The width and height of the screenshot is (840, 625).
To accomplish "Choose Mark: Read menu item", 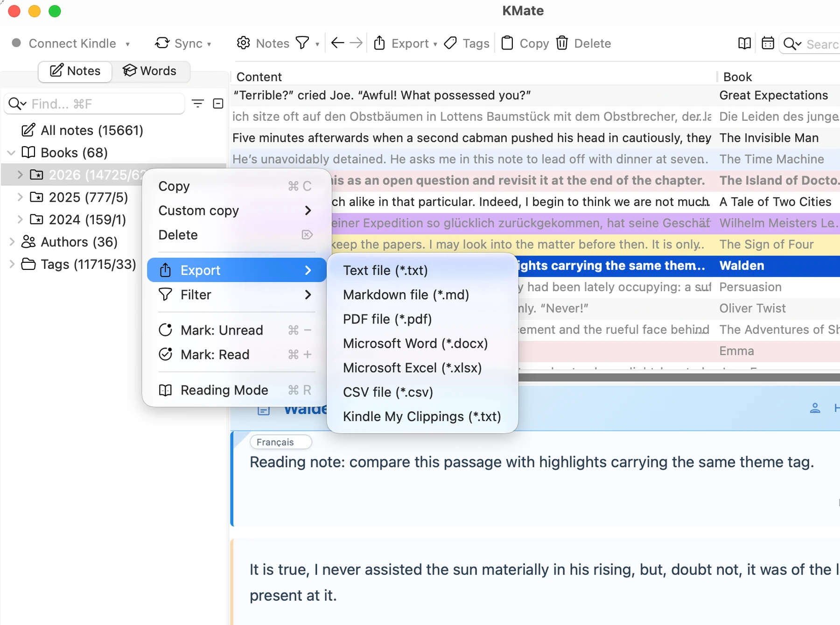I will tap(236, 354).
